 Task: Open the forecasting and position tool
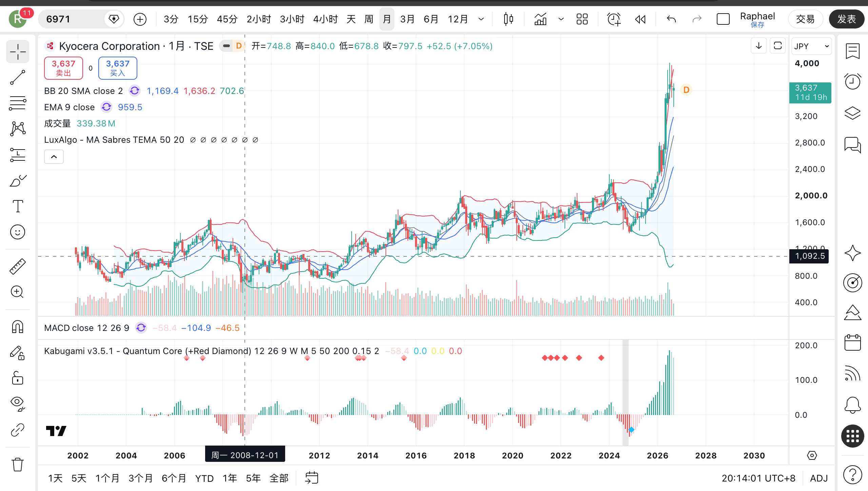point(18,155)
